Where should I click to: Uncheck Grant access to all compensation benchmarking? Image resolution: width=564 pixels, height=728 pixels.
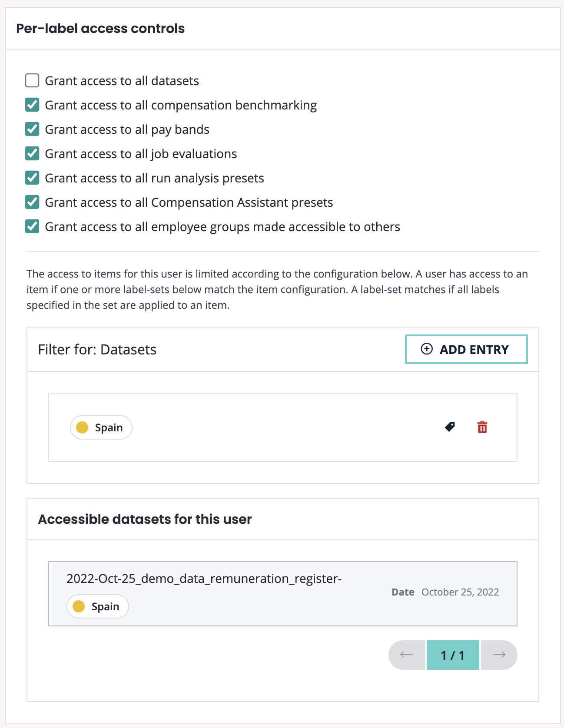pos(32,105)
